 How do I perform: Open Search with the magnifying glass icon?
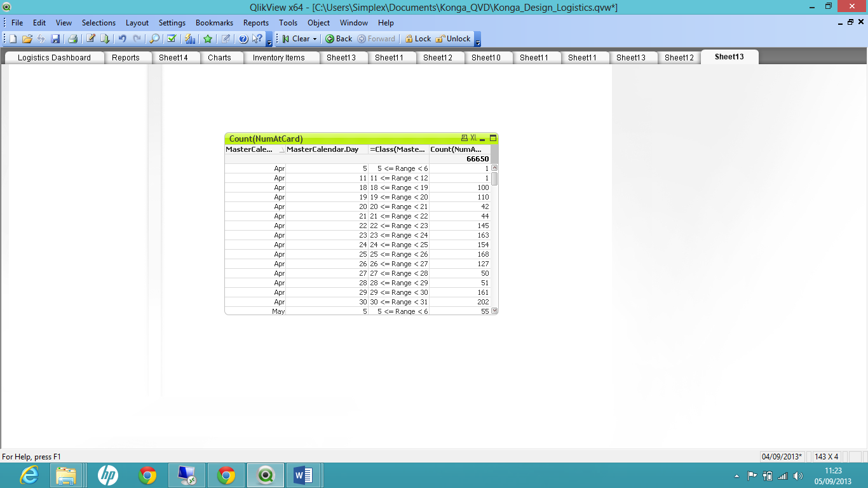point(154,39)
